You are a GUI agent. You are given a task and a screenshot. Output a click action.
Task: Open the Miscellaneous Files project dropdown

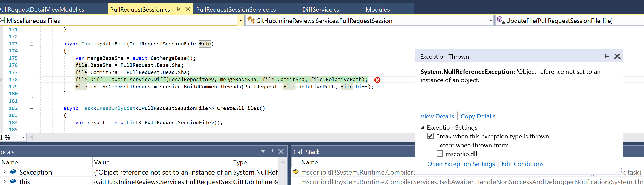click(240, 20)
